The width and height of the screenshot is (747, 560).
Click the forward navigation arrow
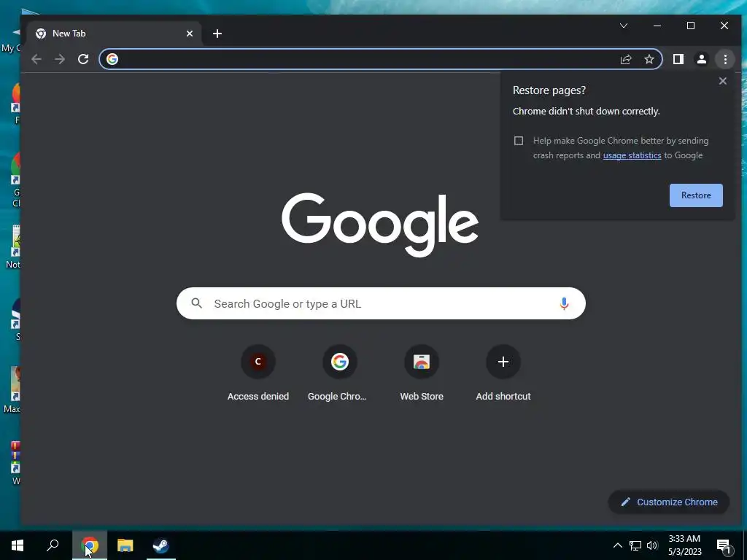coord(60,59)
